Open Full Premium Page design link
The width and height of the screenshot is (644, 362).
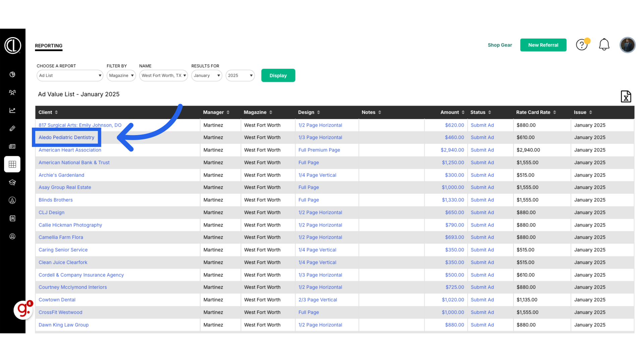(x=319, y=150)
